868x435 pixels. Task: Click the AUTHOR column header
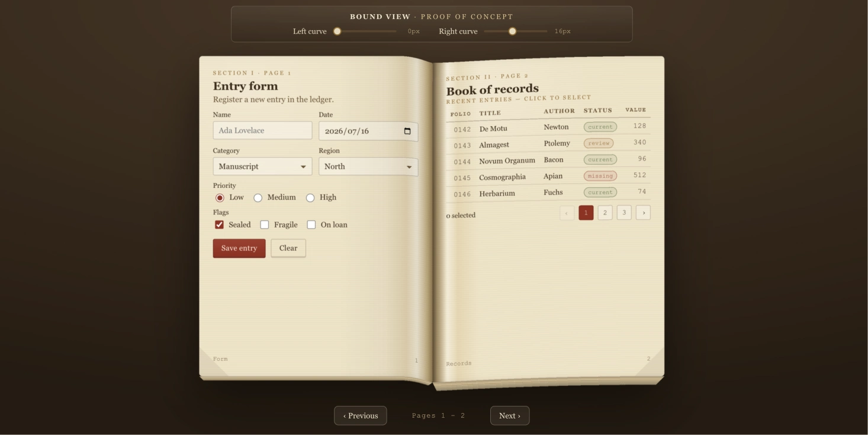(x=560, y=111)
